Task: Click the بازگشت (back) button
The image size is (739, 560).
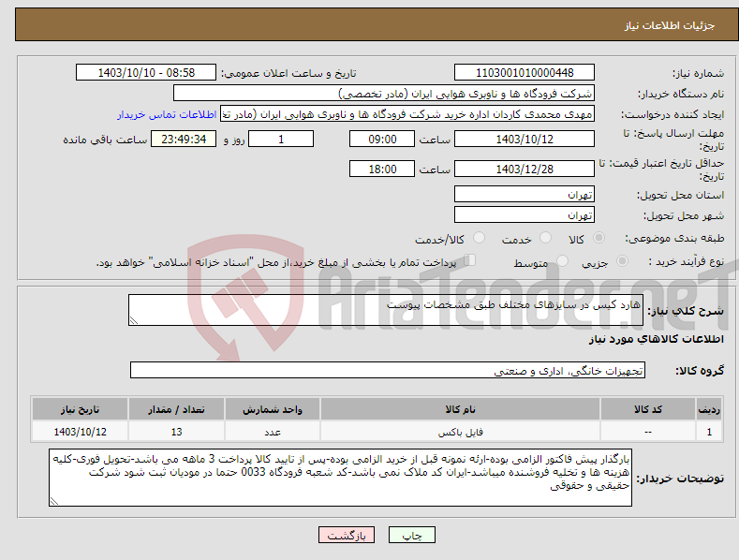Action: click(x=347, y=535)
